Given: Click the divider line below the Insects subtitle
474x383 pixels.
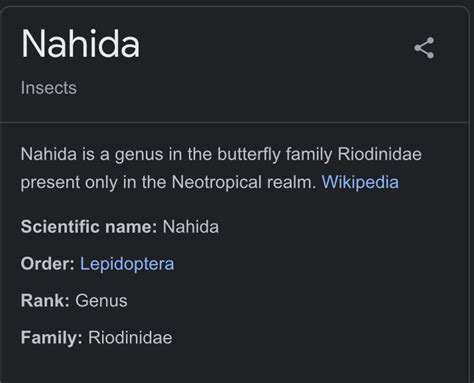Looking at the screenshot, I should coord(237,122).
